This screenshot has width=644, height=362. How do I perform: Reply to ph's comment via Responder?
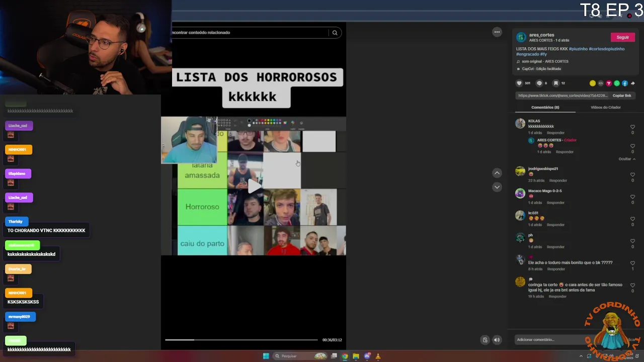pyautogui.click(x=555, y=247)
